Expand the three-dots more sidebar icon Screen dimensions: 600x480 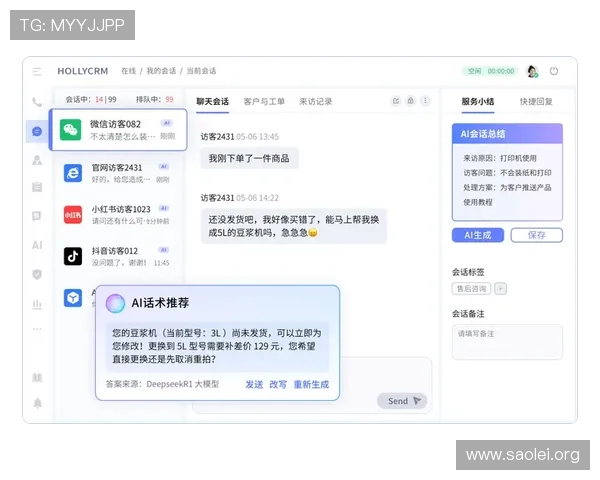coord(37,329)
